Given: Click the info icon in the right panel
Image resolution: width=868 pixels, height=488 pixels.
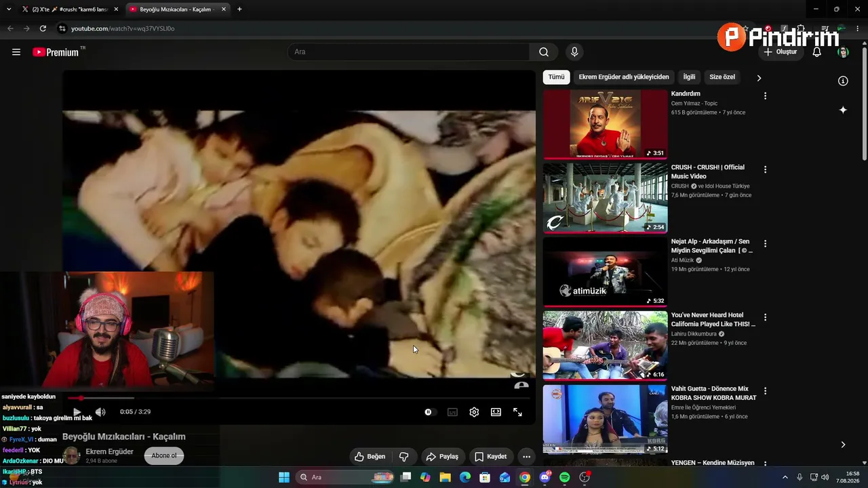Looking at the screenshot, I should click(843, 81).
